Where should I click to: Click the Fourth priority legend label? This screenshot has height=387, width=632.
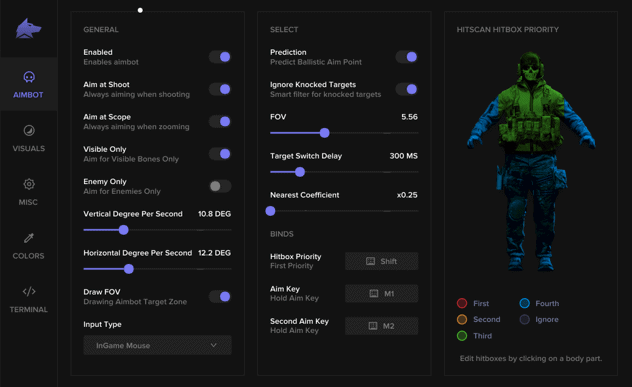547,304
